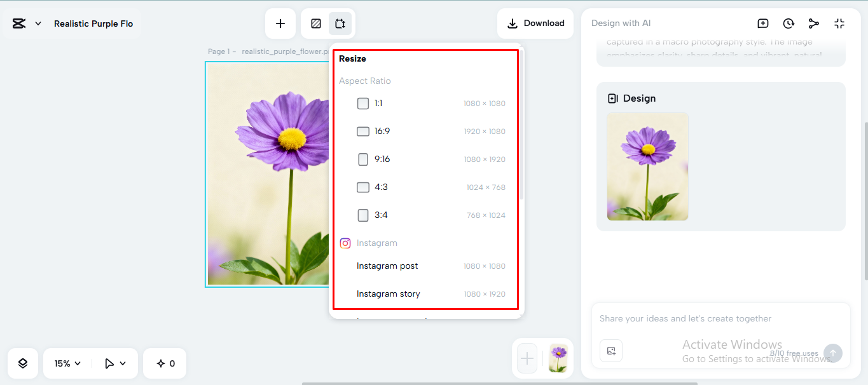Screen dimensions: 868x385
Task: Click the Instagram icon in Resize panel
Action: [x=345, y=243]
